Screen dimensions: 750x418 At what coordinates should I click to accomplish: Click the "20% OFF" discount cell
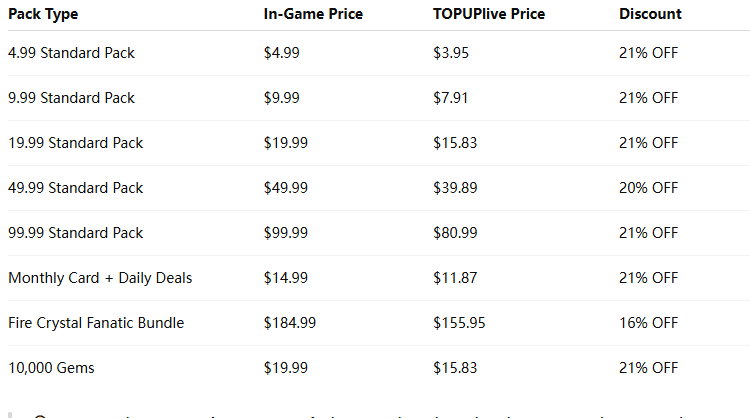pyautogui.click(x=648, y=188)
